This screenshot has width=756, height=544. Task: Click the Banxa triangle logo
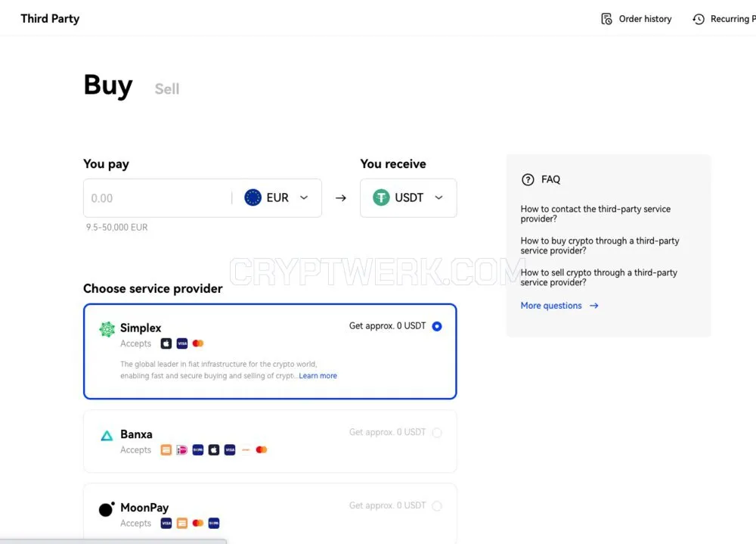[107, 436]
